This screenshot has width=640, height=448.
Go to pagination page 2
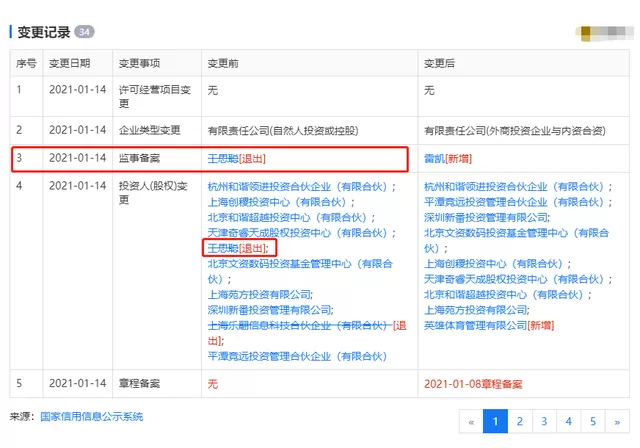520,421
